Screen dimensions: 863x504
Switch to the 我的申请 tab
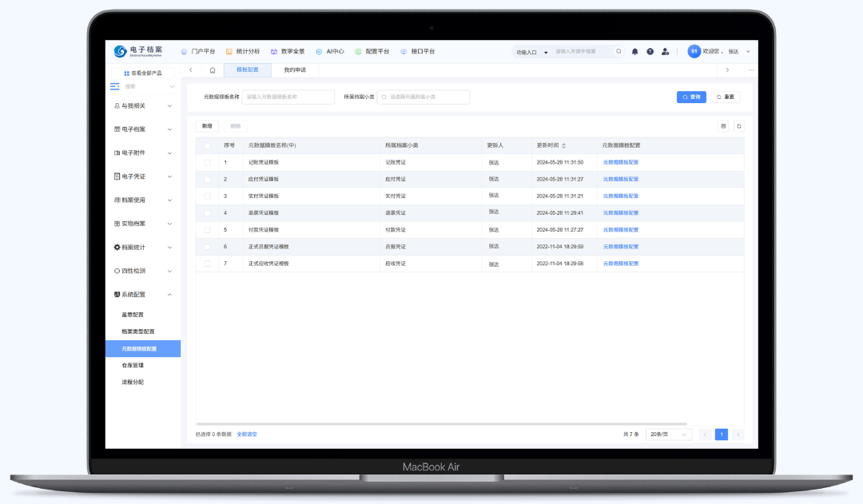(295, 70)
